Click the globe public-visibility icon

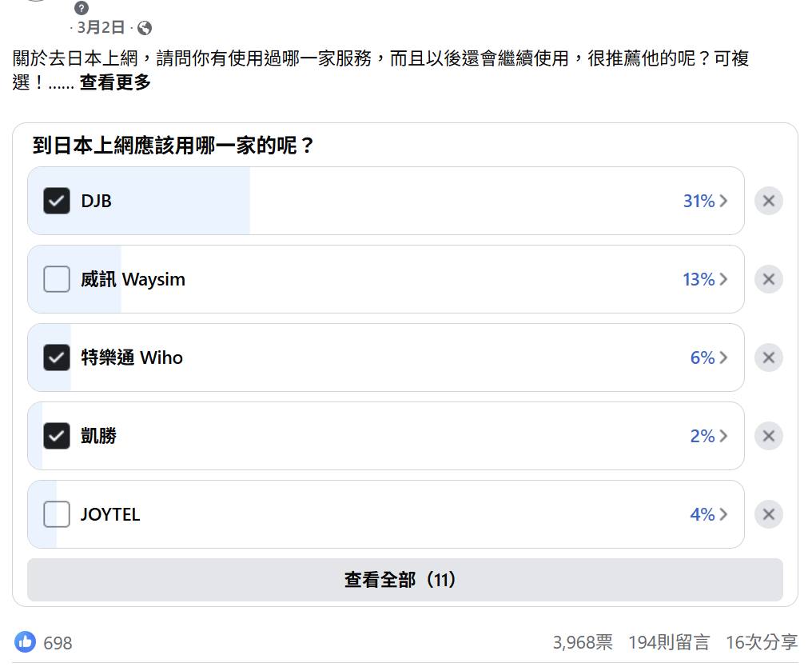coord(145,28)
